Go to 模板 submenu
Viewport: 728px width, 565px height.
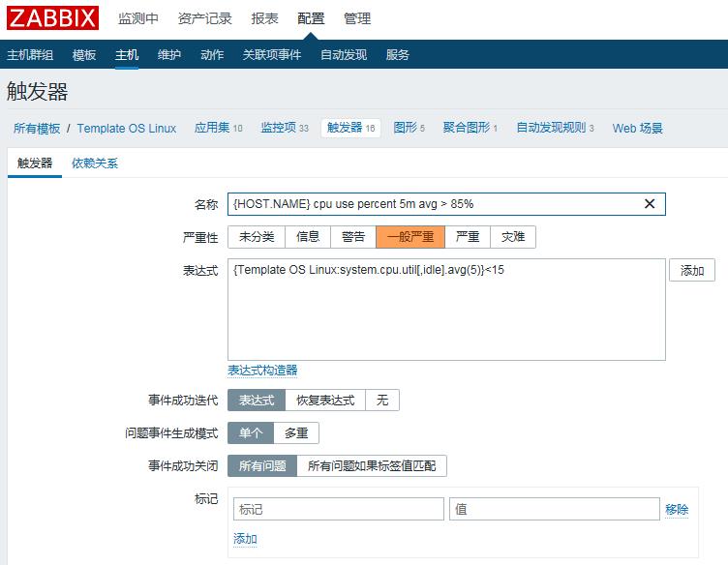click(x=84, y=55)
